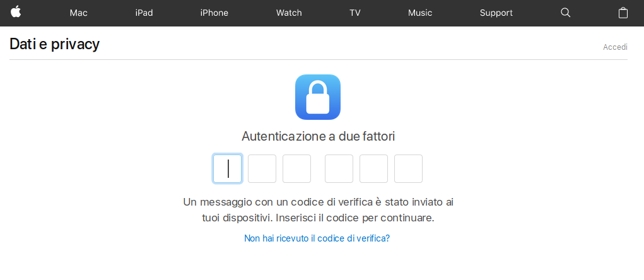Click 'Non hai ricevuto il codice di verifica?'
644x280 pixels.
coord(317,238)
